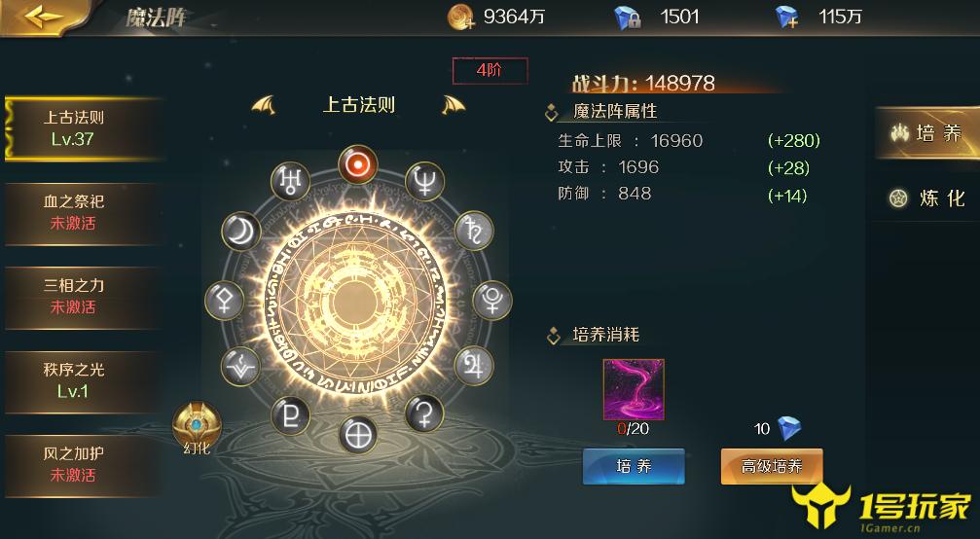Switch to previous array with left wing arrow
Screen dimensions: 980x539
pyautogui.click(x=263, y=105)
